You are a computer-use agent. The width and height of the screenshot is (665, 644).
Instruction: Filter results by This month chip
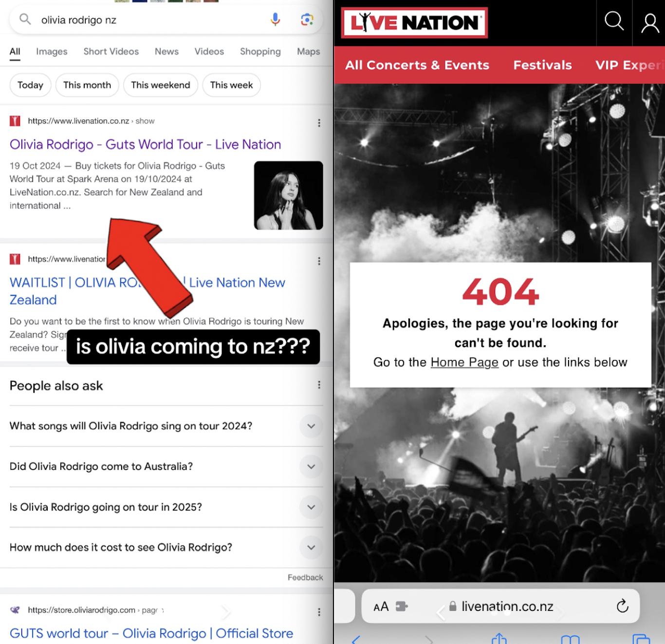coord(87,85)
